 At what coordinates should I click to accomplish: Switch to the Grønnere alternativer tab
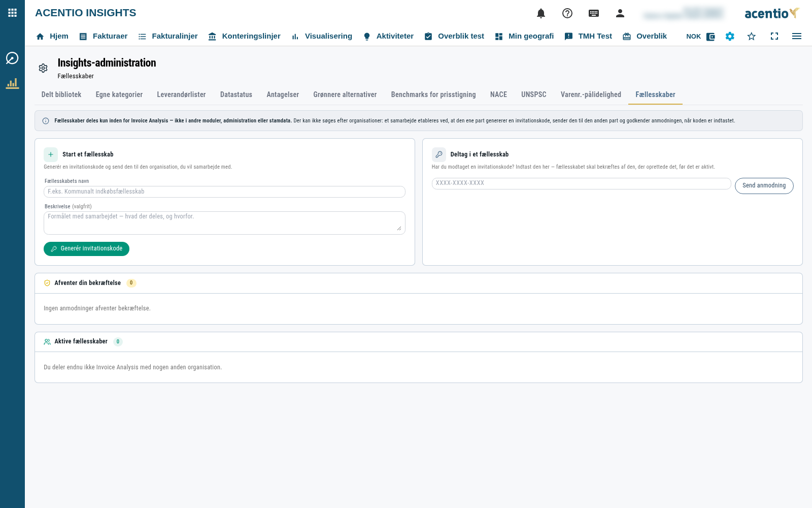345,95
